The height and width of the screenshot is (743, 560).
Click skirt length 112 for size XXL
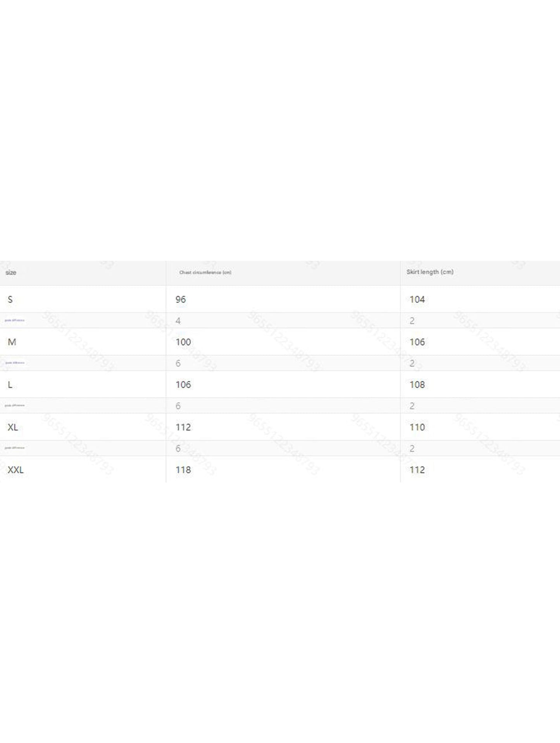click(x=417, y=470)
